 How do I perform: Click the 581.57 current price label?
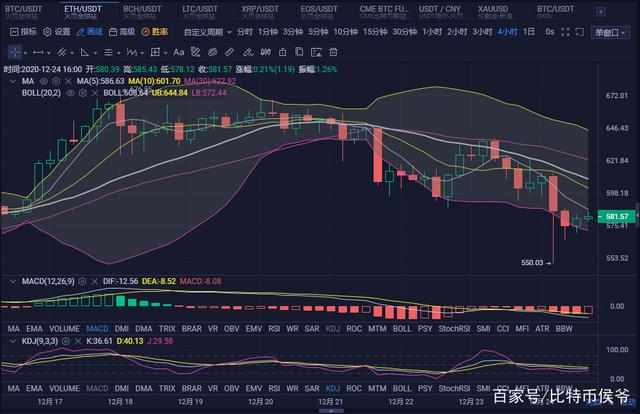pyautogui.click(x=617, y=216)
